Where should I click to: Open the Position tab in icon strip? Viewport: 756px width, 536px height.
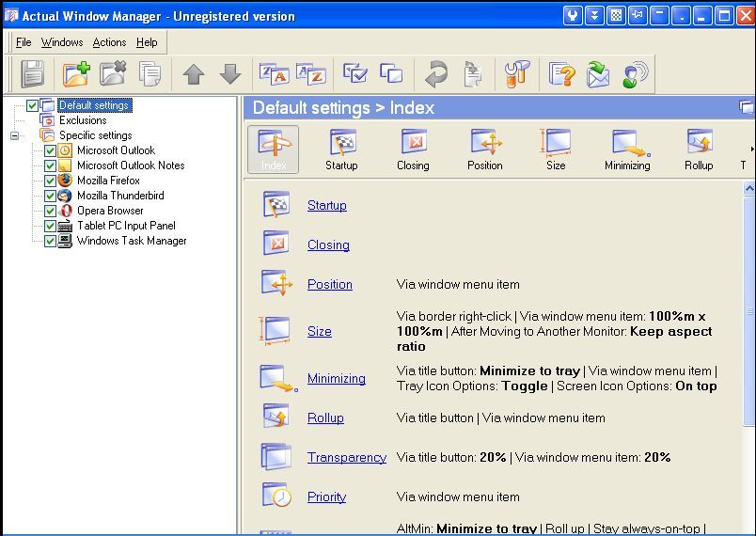485,150
